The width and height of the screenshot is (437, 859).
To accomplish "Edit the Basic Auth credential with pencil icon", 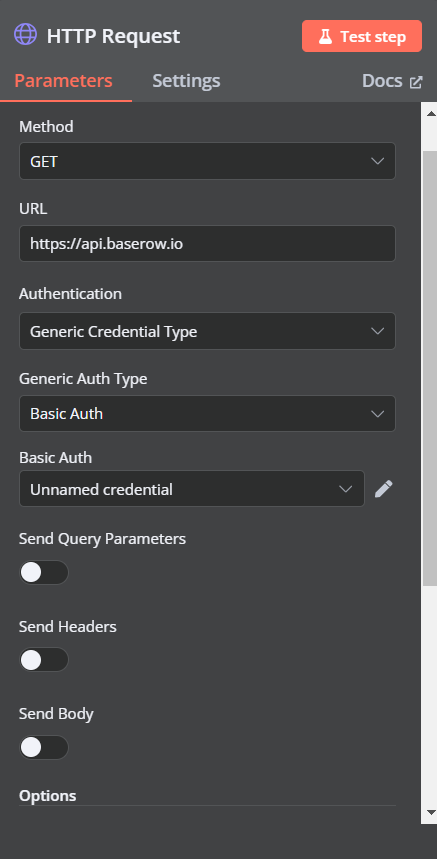I will (383, 489).
